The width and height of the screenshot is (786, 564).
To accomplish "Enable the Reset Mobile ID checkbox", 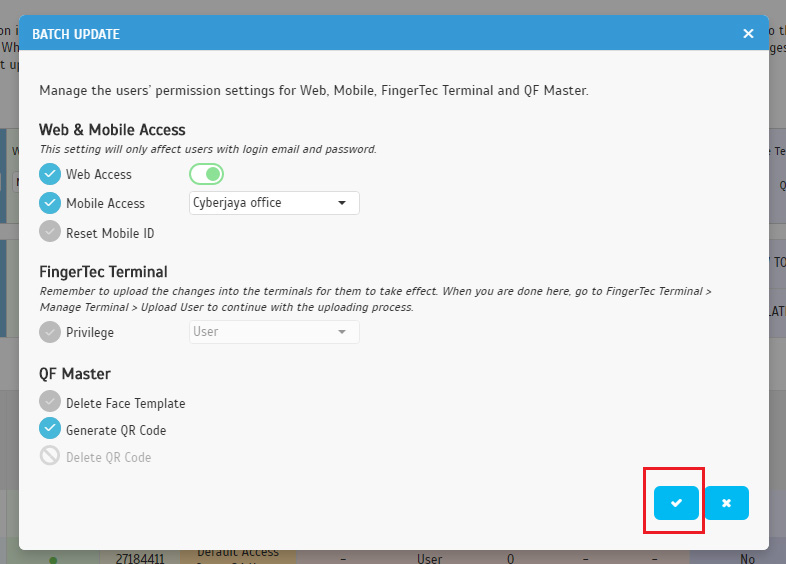I will click(50, 232).
